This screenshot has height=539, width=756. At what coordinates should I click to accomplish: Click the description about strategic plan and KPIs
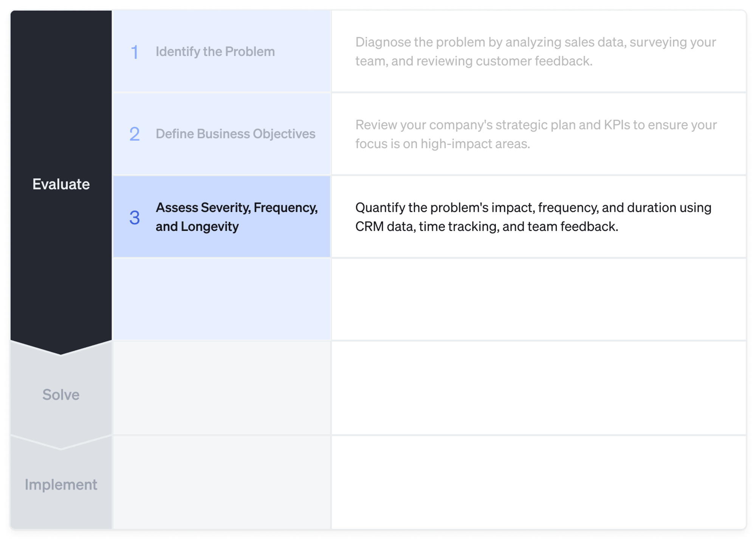(535, 134)
